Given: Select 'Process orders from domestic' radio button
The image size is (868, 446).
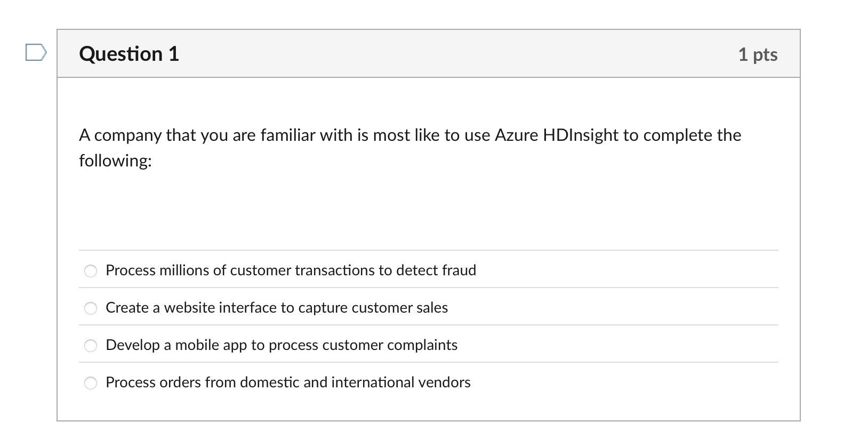Looking at the screenshot, I should click(x=91, y=383).
